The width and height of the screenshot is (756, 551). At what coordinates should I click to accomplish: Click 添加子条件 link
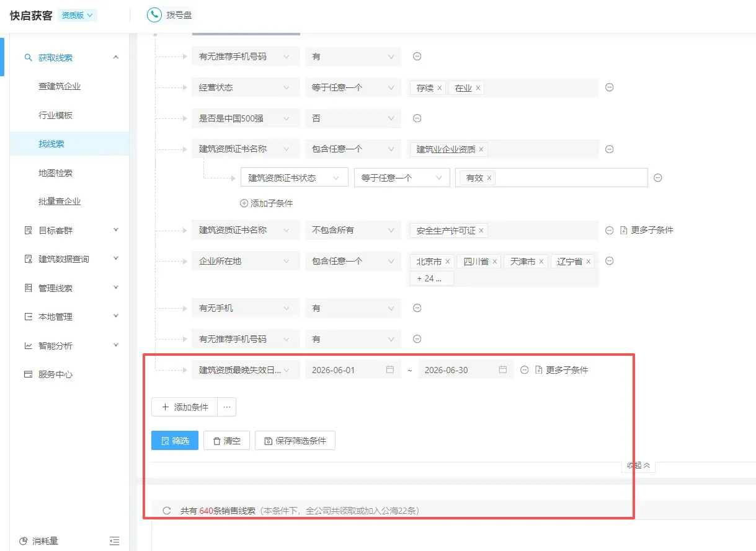[x=267, y=203]
